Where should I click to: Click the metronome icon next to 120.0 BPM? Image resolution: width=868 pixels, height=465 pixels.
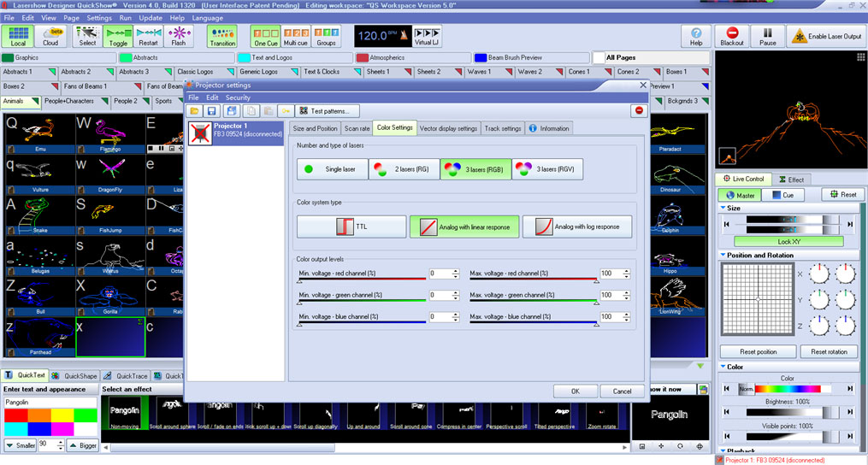[404, 36]
